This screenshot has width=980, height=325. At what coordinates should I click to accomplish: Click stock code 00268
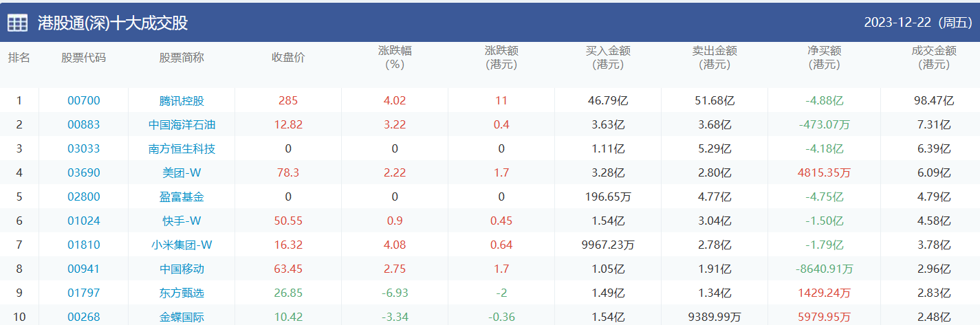[84, 317]
